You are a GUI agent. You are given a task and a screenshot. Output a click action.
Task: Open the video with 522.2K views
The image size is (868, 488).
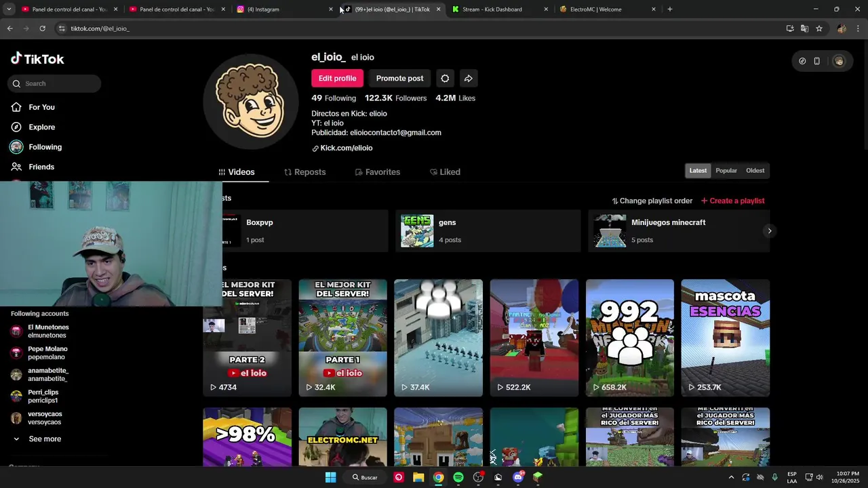tap(534, 338)
